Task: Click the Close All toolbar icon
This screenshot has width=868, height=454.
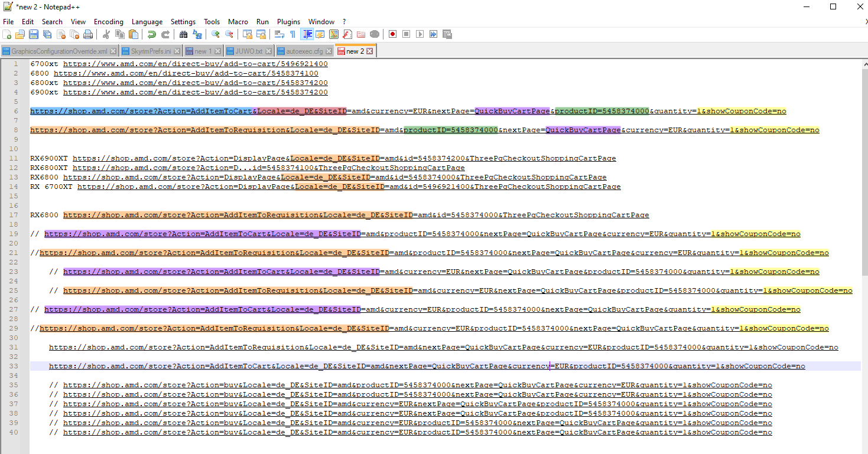Action: point(74,34)
